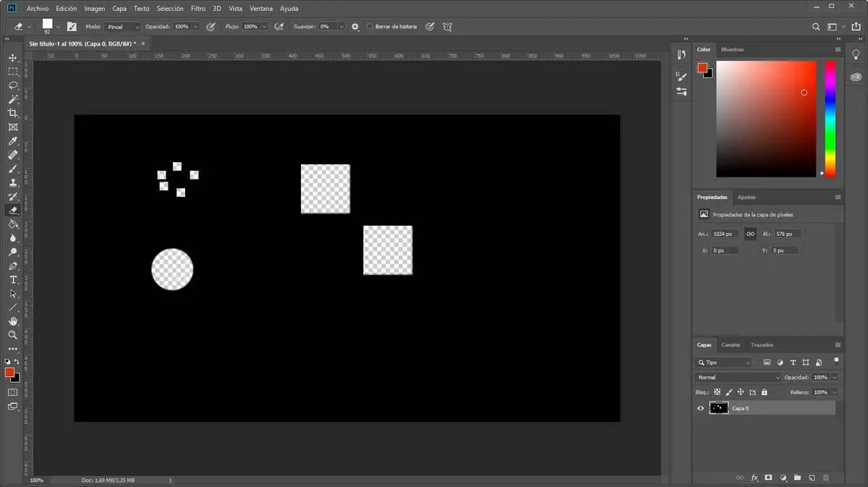Open the layer filter 'Tipo' dropdown
Screen dimensions: 868x487
click(x=725, y=363)
